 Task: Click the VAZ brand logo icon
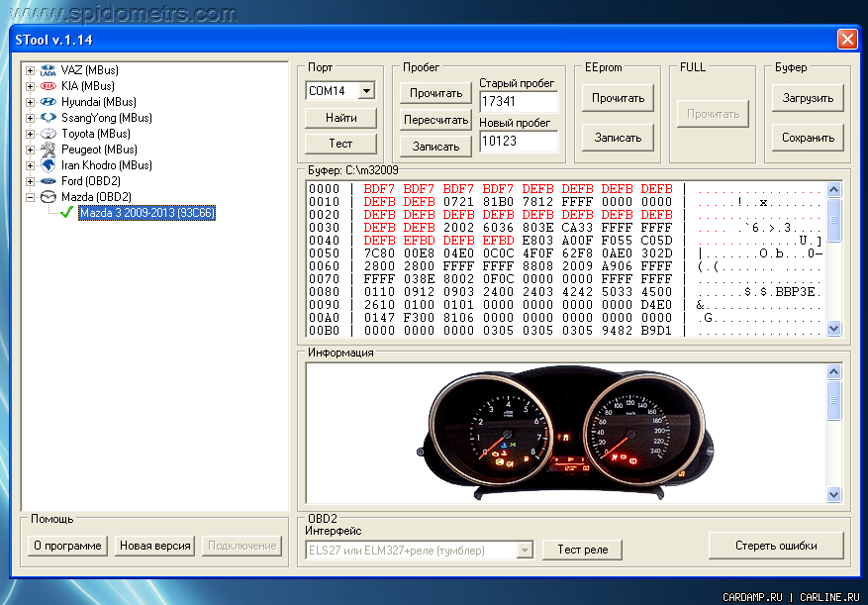48,70
